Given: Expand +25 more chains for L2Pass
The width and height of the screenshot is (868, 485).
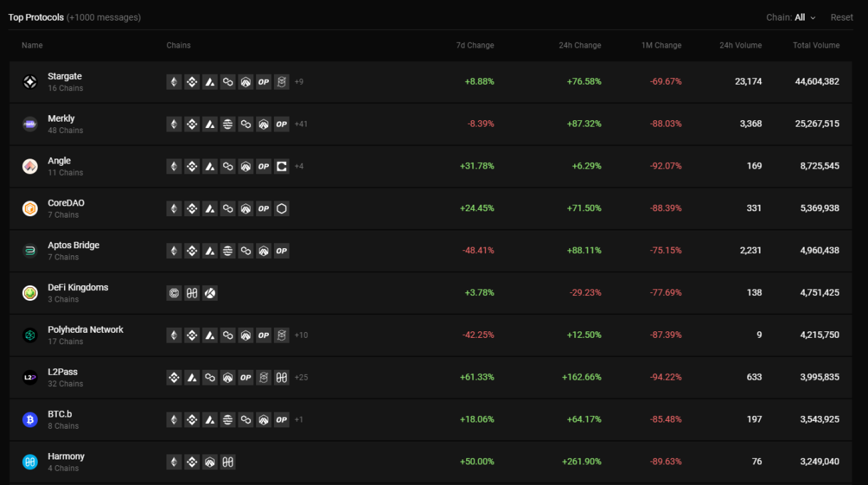Looking at the screenshot, I should coord(301,378).
